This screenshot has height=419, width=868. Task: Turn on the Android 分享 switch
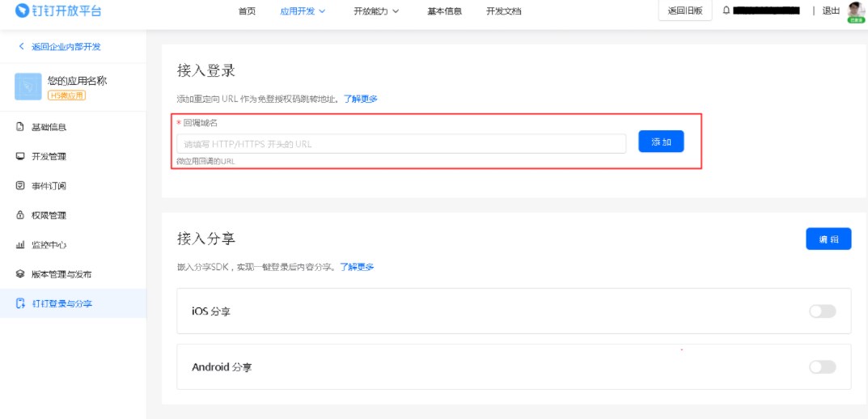click(x=822, y=367)
